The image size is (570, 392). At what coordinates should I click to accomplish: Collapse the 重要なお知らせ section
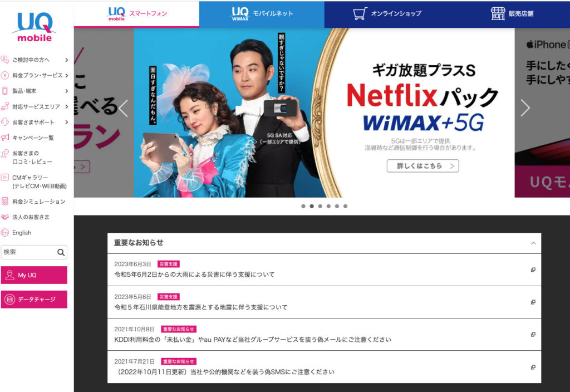pos(533,243)
